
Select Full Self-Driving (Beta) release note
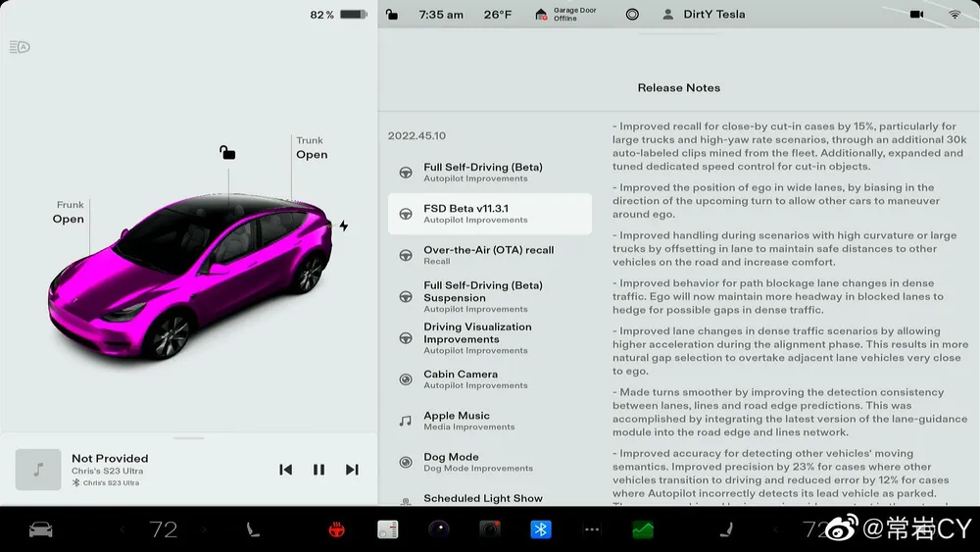[x=490, y=172]
